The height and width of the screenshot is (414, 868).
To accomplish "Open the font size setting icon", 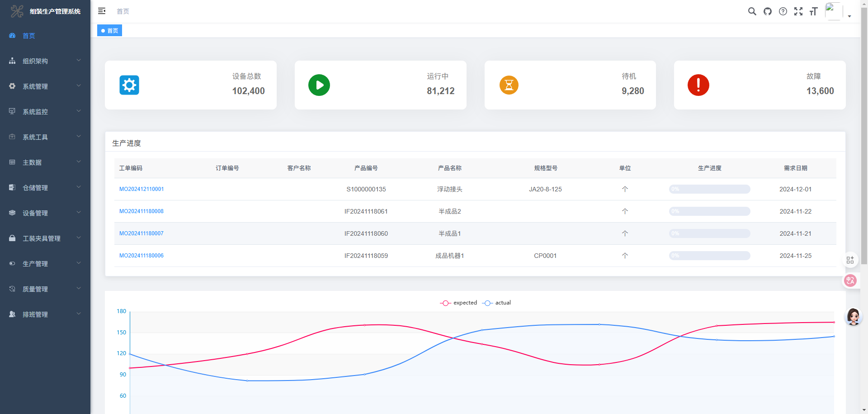I will [x=814, y=11].
